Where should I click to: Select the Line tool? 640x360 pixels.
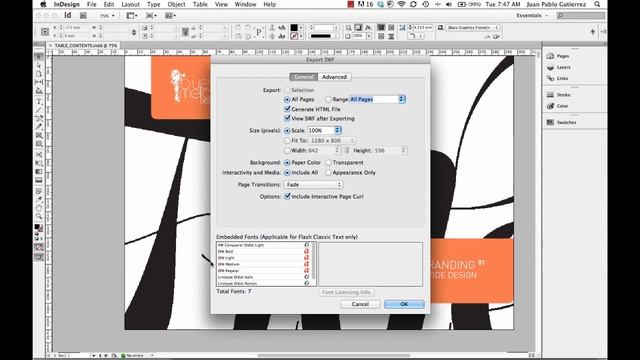pyautogui.click(x=39, y=110)
